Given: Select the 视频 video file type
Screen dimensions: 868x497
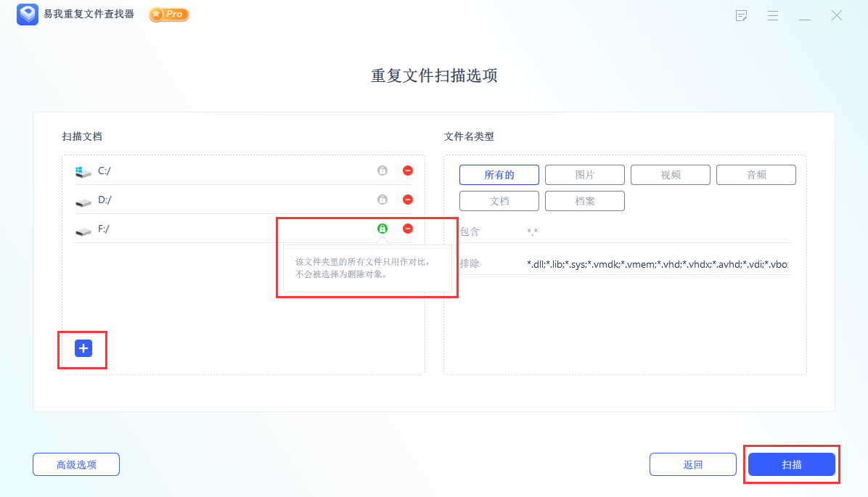Looking at the screenshot, I should [x=670, y=174].
